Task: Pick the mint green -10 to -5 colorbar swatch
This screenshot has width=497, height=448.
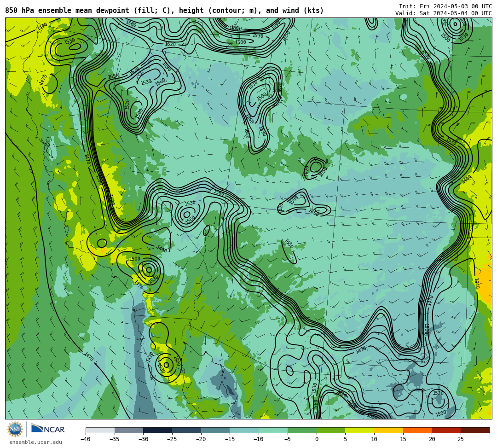Action: click(273, 430)
